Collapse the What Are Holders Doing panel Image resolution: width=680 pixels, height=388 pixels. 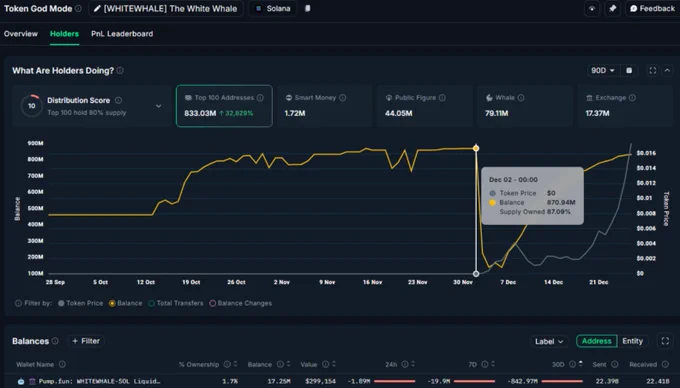click(667, 70)
